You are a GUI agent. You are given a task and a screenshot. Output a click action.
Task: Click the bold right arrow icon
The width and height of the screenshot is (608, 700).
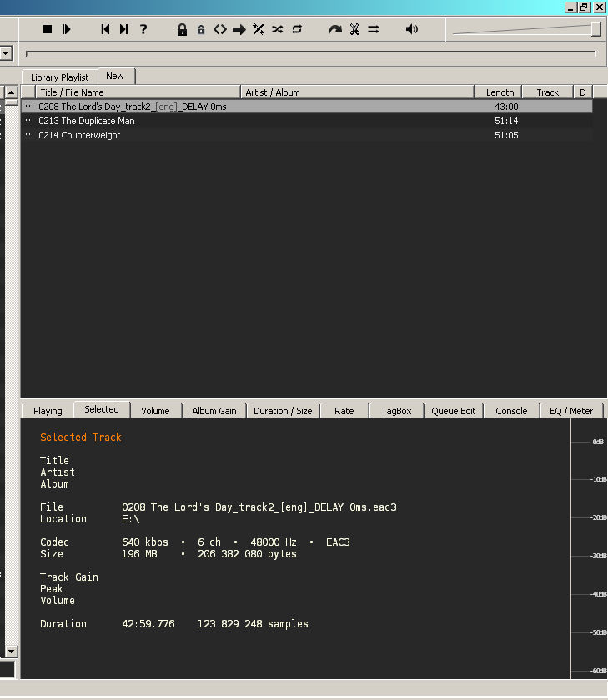pyautogui.click(x=239, y=30)
